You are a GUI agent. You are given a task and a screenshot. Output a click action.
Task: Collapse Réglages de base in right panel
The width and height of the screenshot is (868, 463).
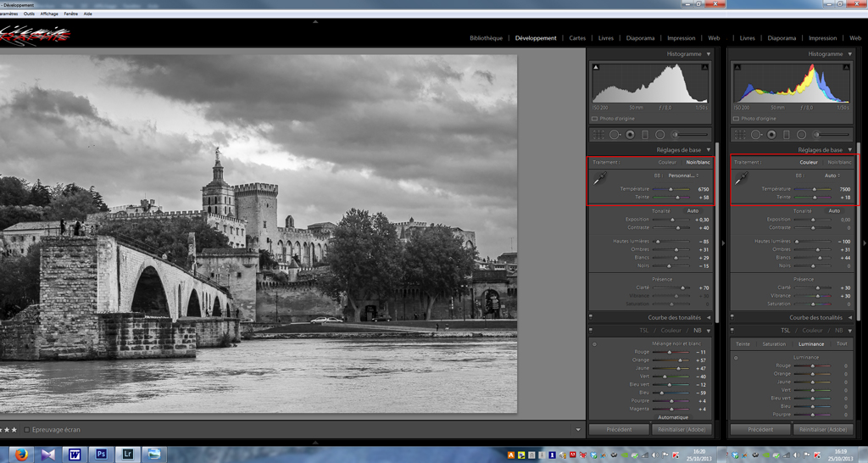(x=849, y=150)
